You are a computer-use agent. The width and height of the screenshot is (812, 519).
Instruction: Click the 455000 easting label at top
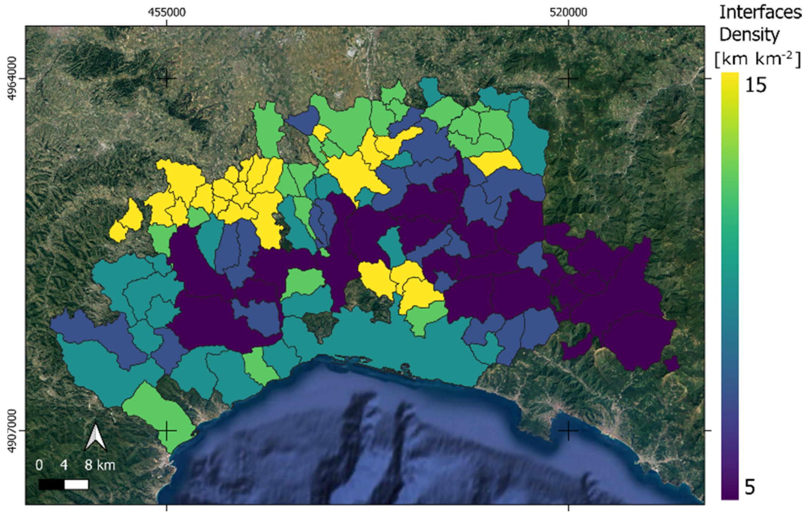[167, 13]
